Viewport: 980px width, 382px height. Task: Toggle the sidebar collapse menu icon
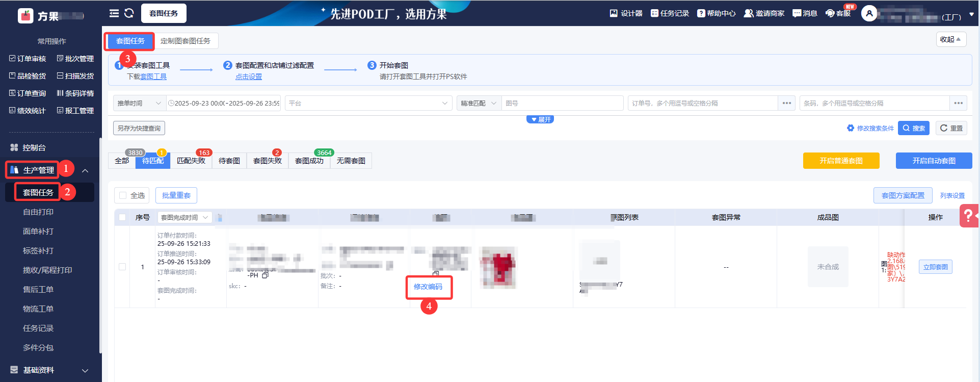click(114, 13)
